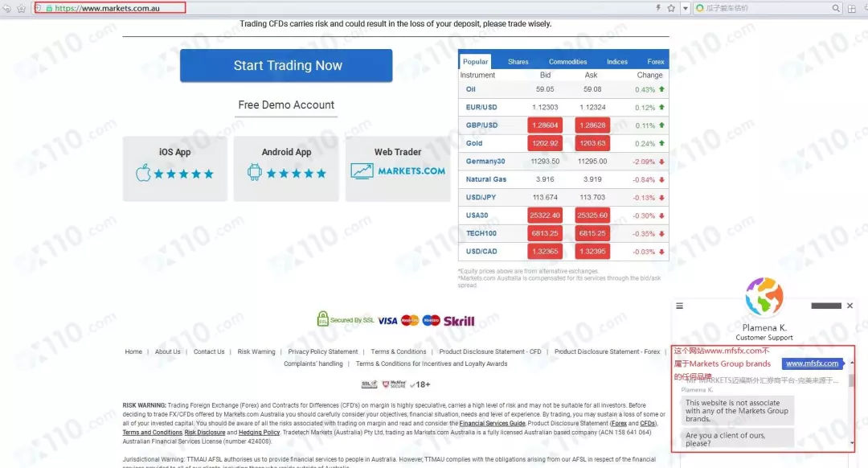Open the chat widget hamburger menu

point(679,306)
